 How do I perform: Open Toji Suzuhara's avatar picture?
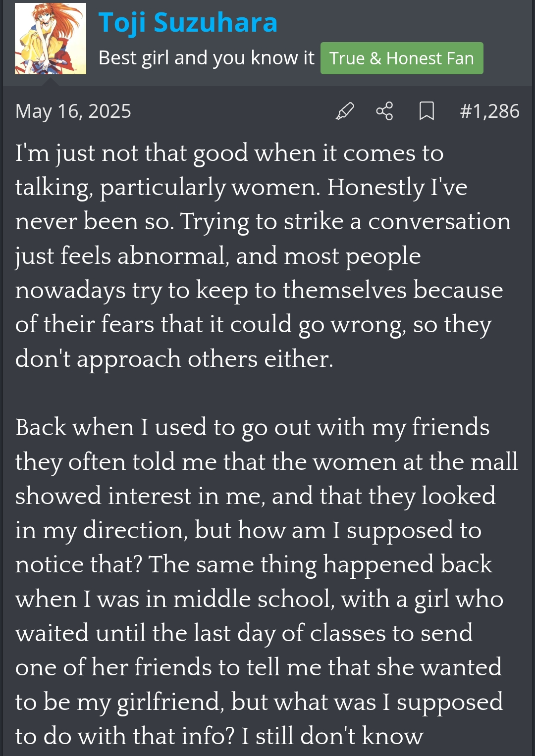coord(51,39)
